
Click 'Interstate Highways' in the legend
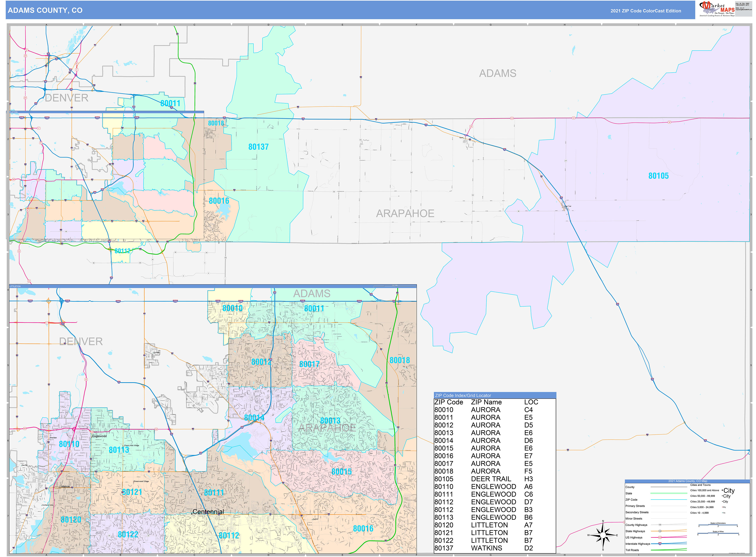coord(638,544)
